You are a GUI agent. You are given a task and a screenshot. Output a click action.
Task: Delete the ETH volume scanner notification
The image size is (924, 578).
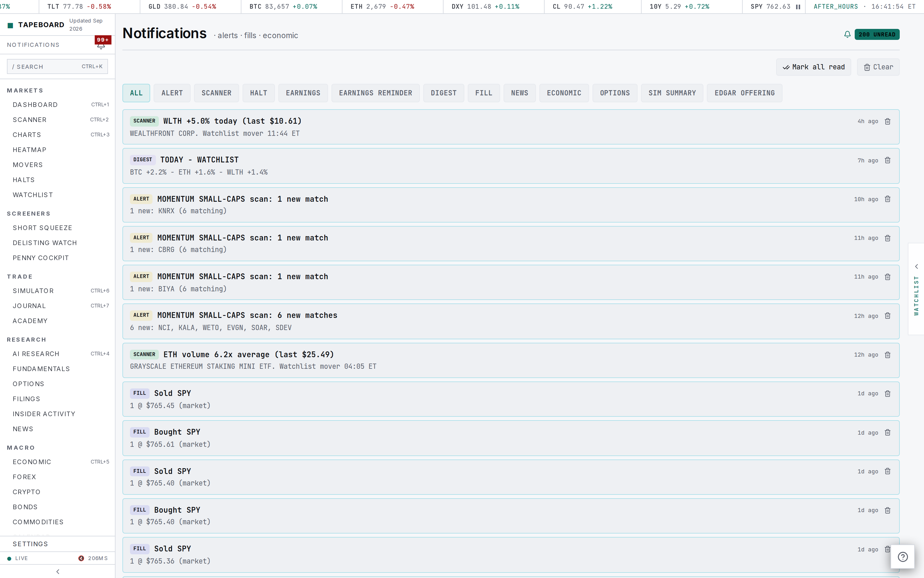tap(888, 355)
